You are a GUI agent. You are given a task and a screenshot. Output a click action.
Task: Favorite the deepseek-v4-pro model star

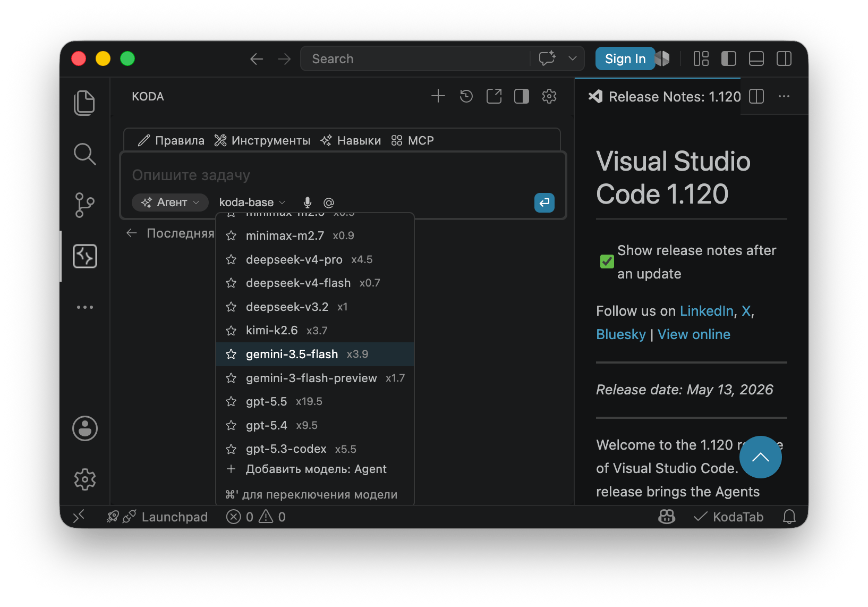231,259
